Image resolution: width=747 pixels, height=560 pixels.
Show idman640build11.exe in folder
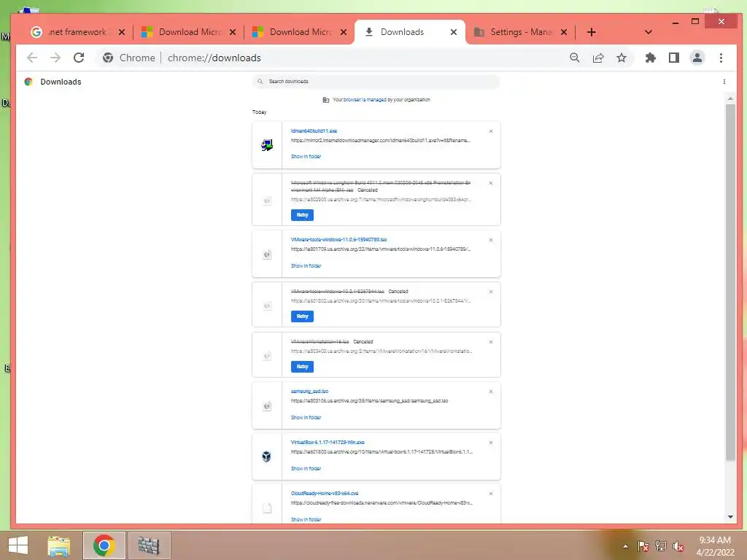pyautogui.click(x=306, y=156)
